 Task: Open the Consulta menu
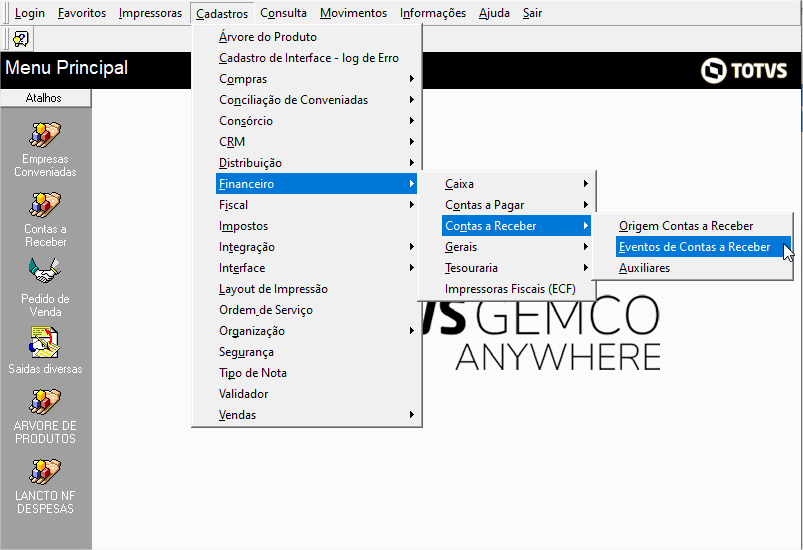(283, 13)
